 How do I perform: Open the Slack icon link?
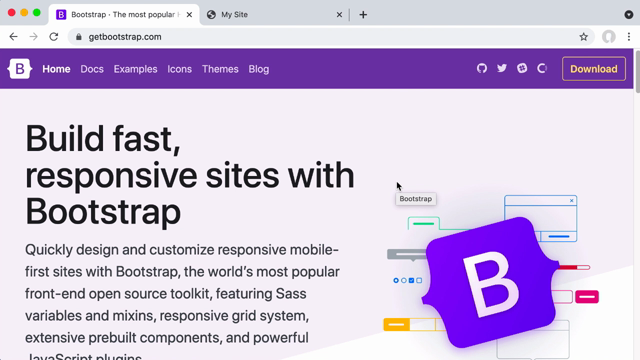tap(522, 68)
